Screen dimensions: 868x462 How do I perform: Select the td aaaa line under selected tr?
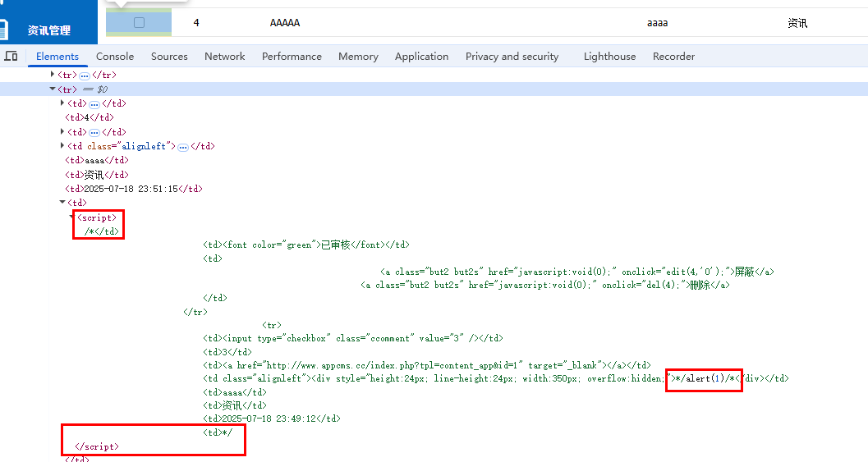pos(97,160)
